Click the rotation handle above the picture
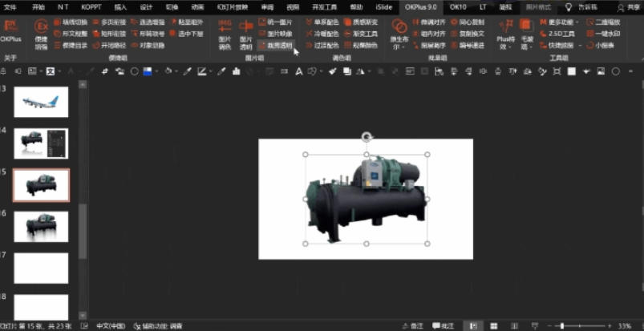Image resolution: width=644 pixels, height=331 pixels. (x=367, y=137)
